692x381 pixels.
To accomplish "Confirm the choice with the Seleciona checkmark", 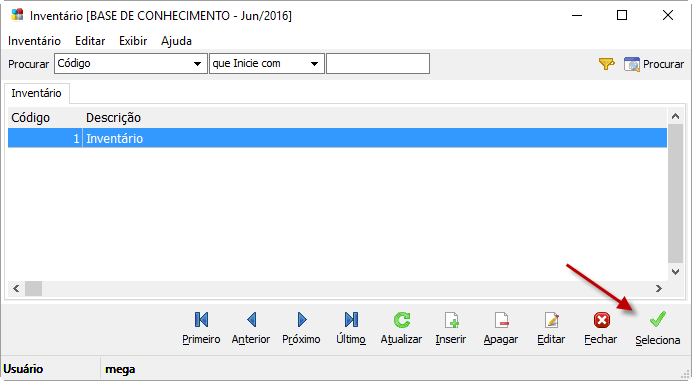I will pyautogui.click(x=658, y=329).
